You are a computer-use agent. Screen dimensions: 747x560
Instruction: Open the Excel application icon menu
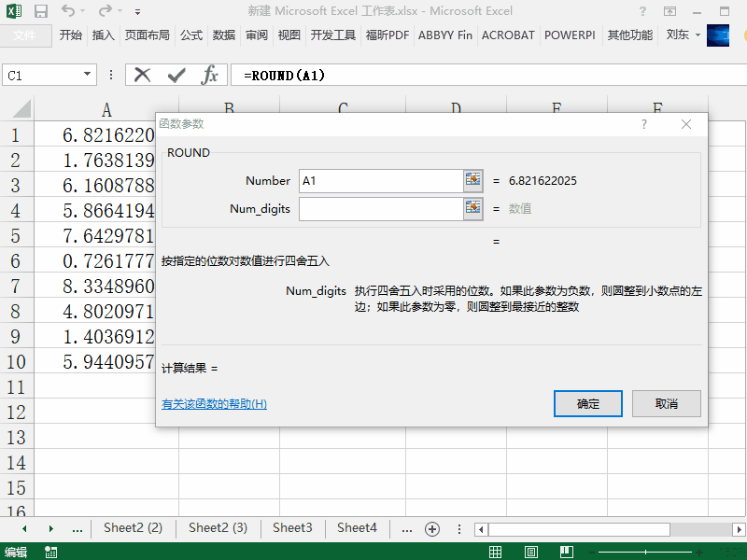click(14, 11)
